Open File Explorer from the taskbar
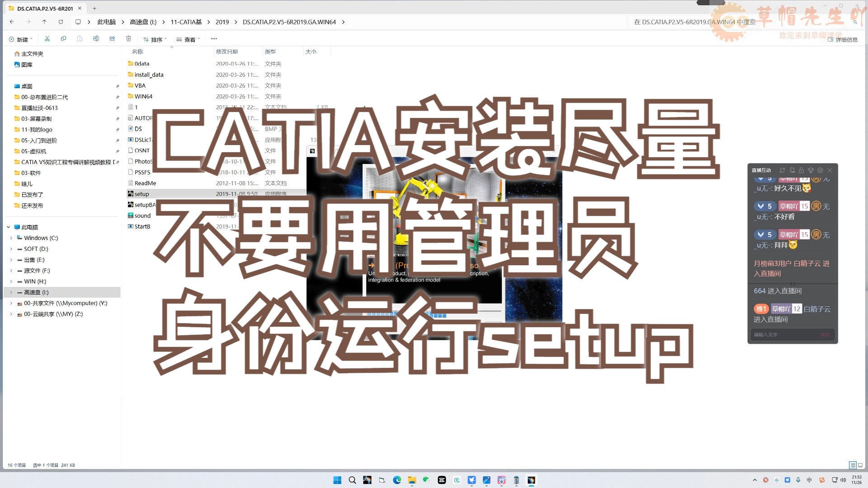Screen dimensions: 868x488 (x=412, y=480)
